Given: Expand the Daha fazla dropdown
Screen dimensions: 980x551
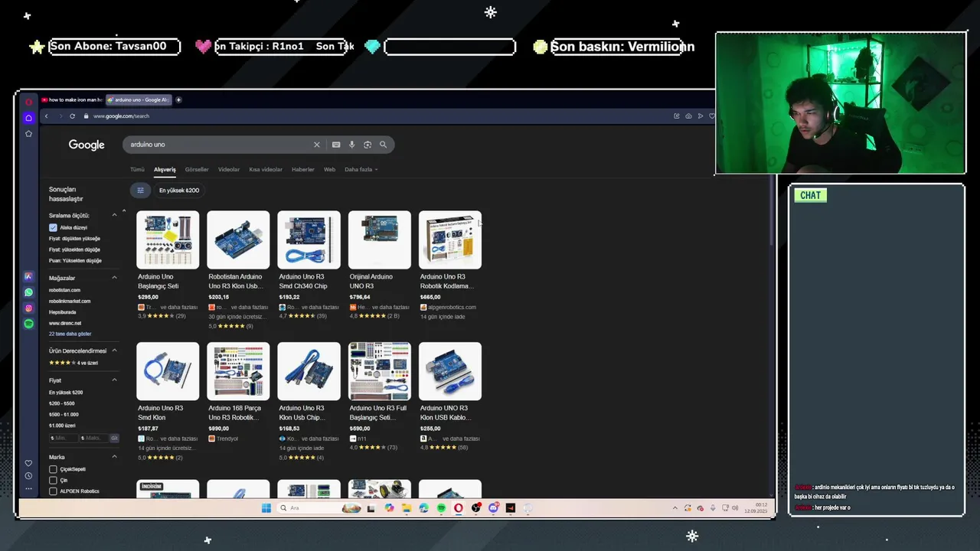Looking at the screenshot, I should tap(361, 170).
